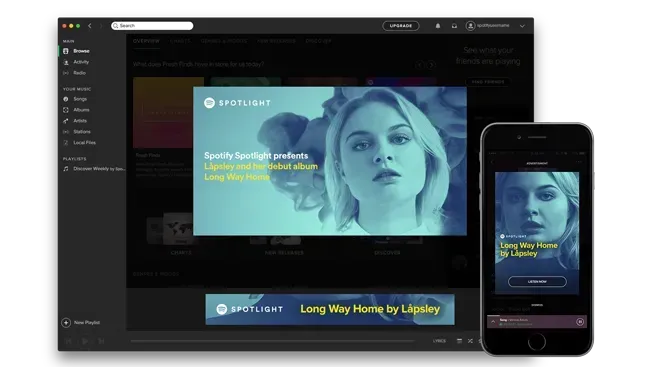Go back using the navigation chevron
This screenshot has height=367, width=652.
click(x=90, y=26)
